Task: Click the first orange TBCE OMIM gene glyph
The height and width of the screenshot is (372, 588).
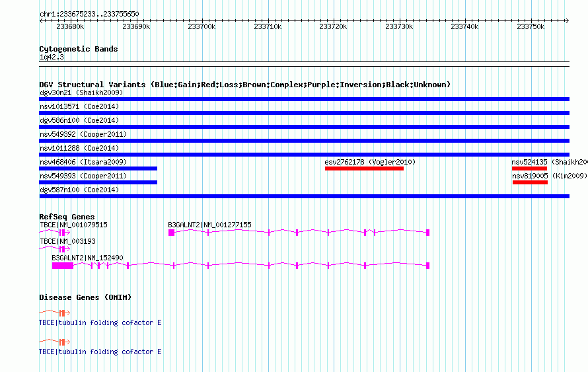Action: coord(55,313)
